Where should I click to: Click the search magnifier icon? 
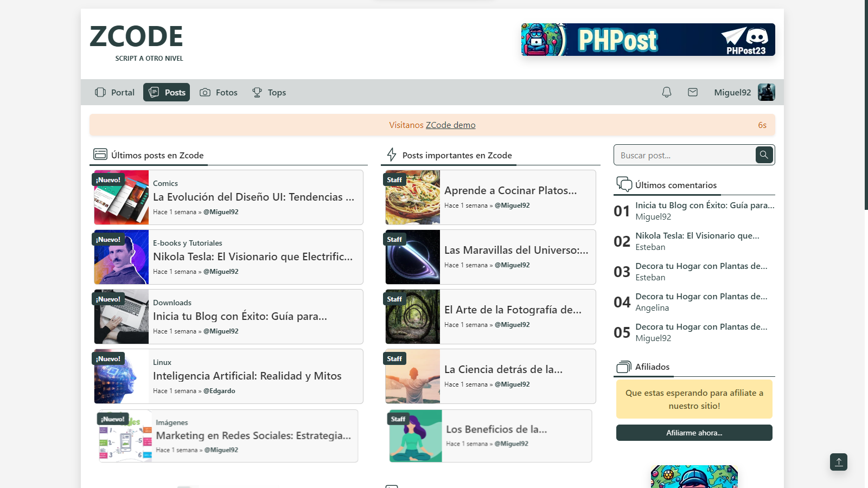click(764, 155)
